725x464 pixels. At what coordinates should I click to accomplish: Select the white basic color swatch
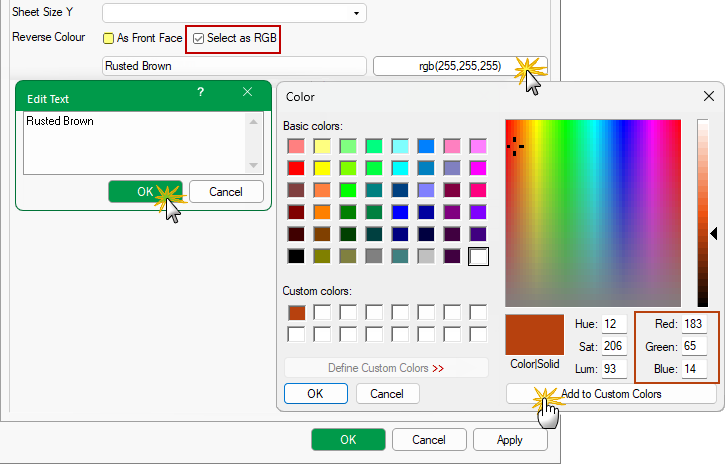479,256
